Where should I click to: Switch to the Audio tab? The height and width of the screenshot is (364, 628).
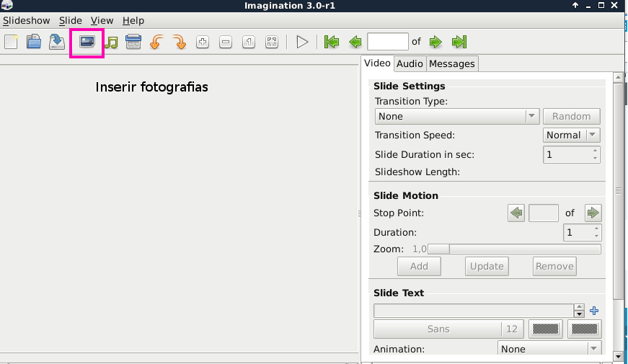click(410, 63)
